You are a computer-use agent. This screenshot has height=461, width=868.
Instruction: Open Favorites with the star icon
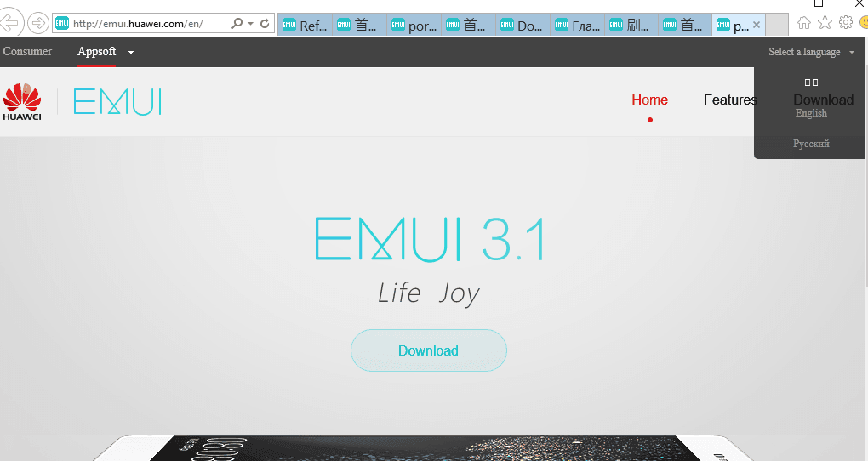(825, 23)
